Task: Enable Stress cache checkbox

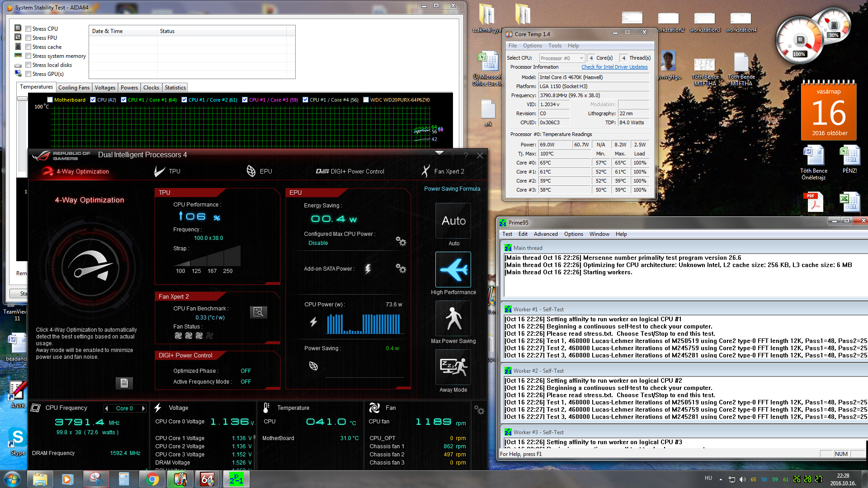Action: click(28, 47)
